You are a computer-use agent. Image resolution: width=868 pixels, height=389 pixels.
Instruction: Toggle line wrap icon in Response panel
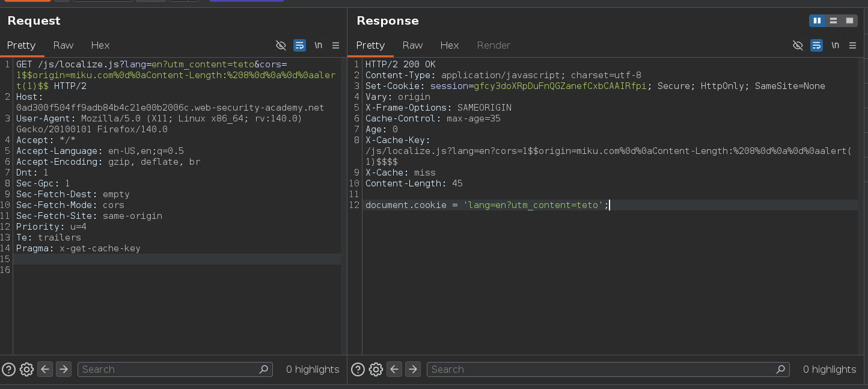(816, 45)
